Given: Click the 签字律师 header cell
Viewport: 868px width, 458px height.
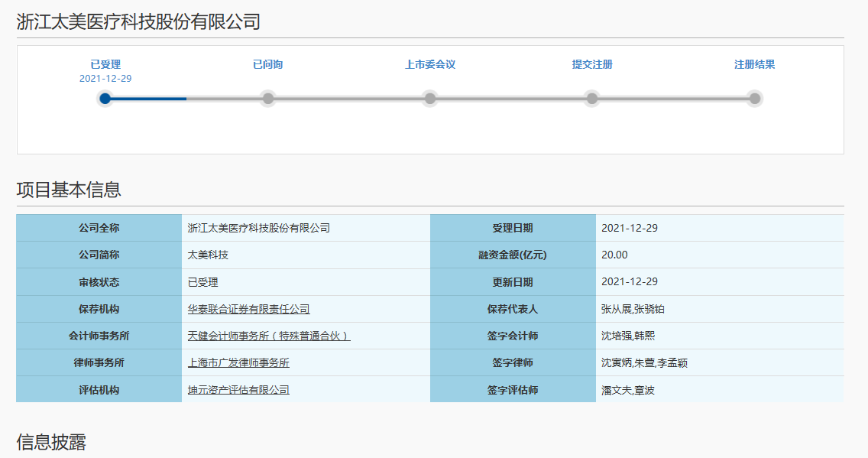Looking at the screenshot, I should [x=513, y=362].
